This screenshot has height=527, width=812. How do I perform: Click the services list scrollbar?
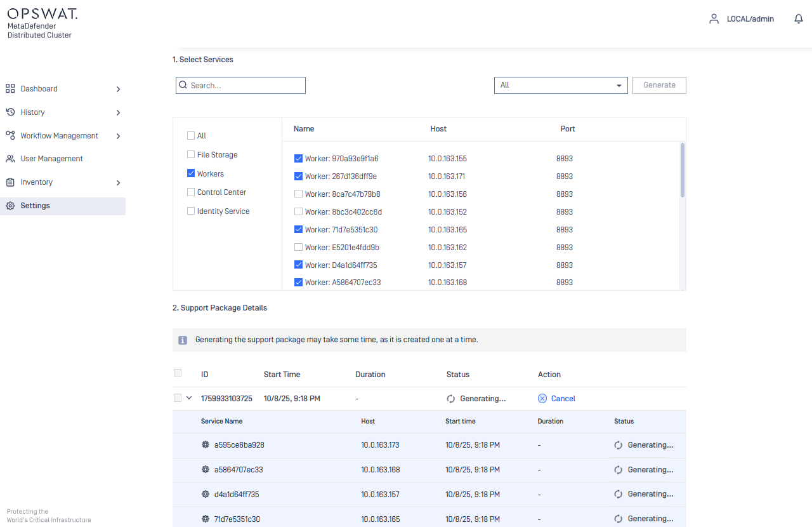(683, 170)
